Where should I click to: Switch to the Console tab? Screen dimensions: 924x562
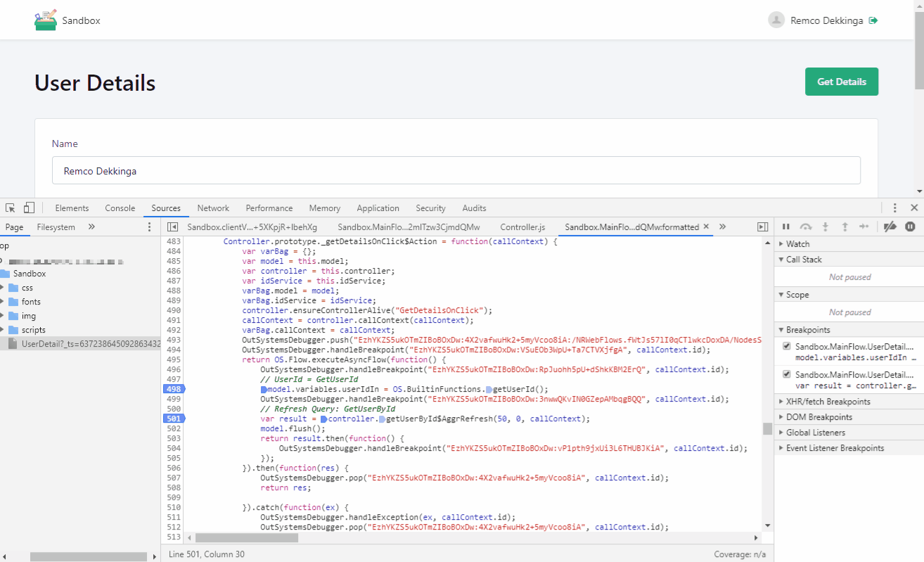tap(120, 207)
